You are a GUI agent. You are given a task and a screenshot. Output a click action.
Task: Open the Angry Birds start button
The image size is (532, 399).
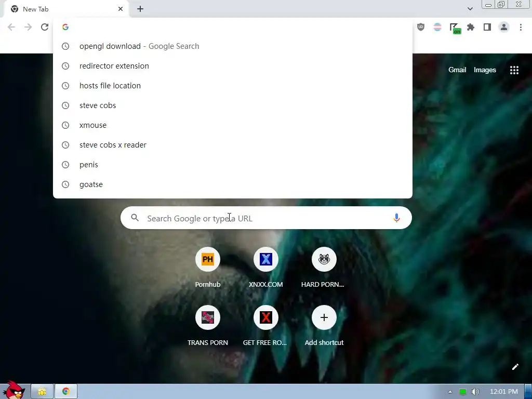click(14, 390)
